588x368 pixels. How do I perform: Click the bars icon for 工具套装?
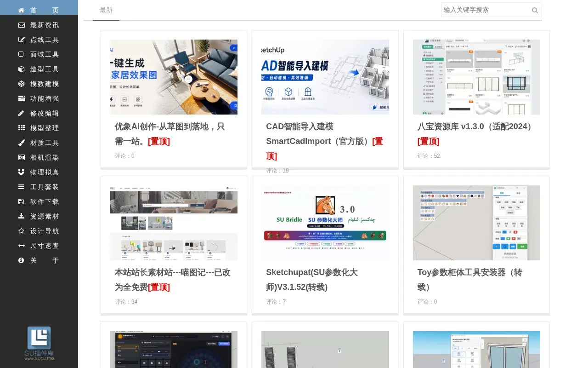tap(21, 187)
